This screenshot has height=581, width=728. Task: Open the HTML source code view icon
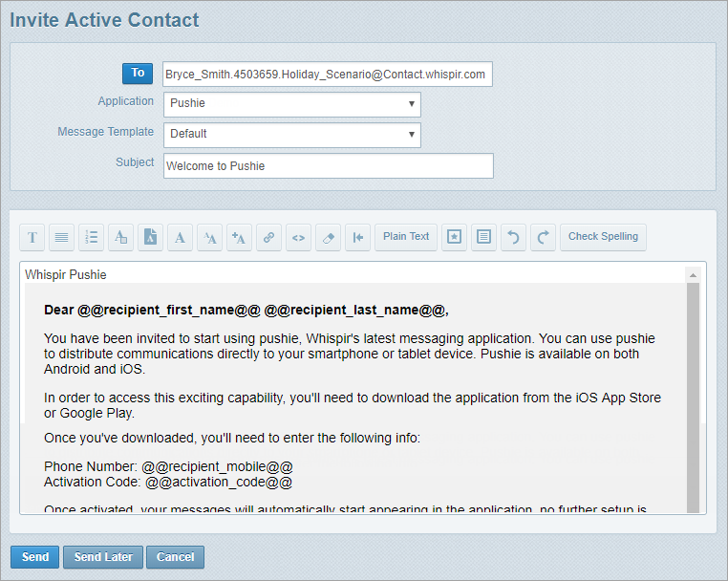[298, 237]
